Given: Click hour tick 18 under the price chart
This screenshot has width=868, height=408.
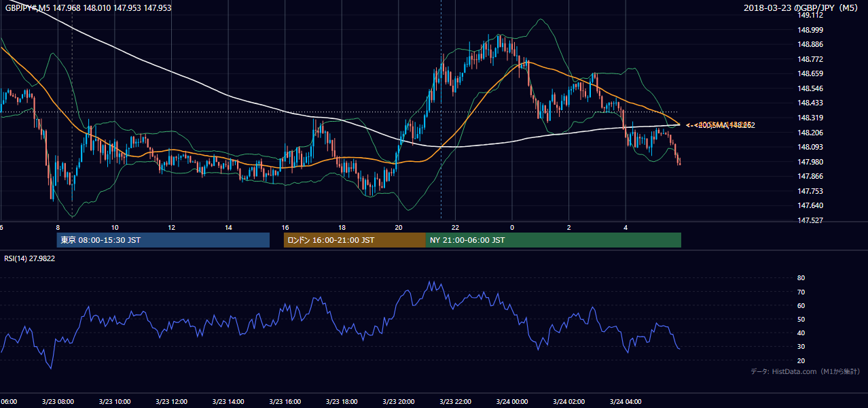Looking at the screenshot, I should pos(342,227).
